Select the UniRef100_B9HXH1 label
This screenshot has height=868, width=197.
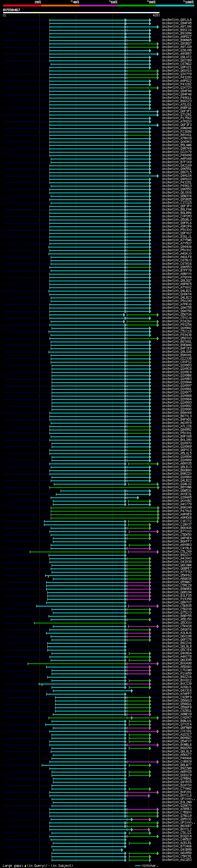coord(177,355)
